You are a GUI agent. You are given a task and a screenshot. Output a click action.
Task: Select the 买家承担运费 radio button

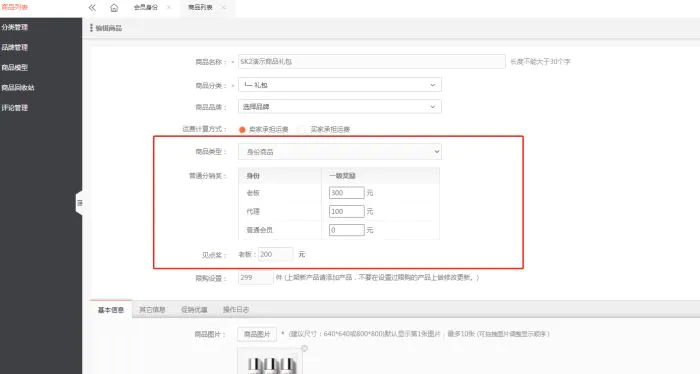pyautogui.click(x=302, y=129)
